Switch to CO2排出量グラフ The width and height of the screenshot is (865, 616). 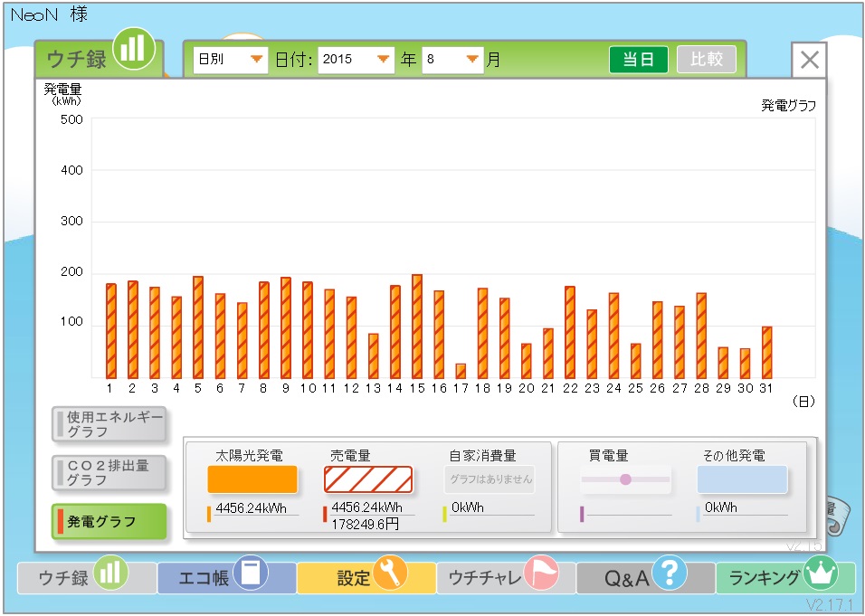click(x=109, y=472)
